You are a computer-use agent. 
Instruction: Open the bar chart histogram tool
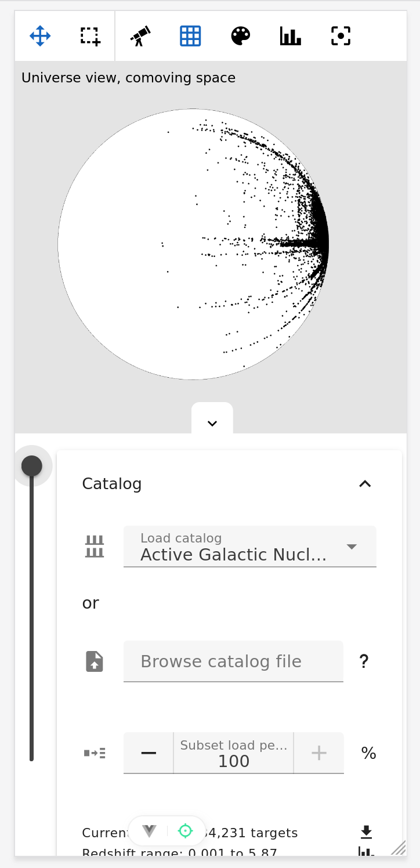pos(291,36)
